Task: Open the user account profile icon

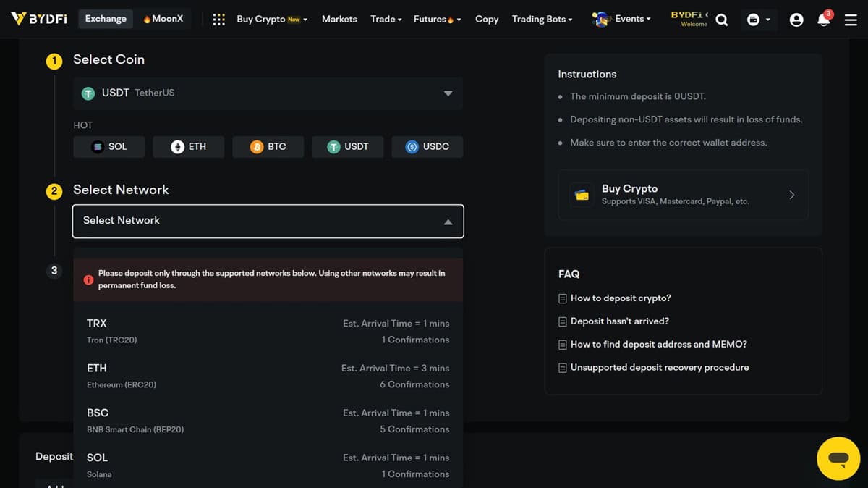Action: (x=796, y=20)
